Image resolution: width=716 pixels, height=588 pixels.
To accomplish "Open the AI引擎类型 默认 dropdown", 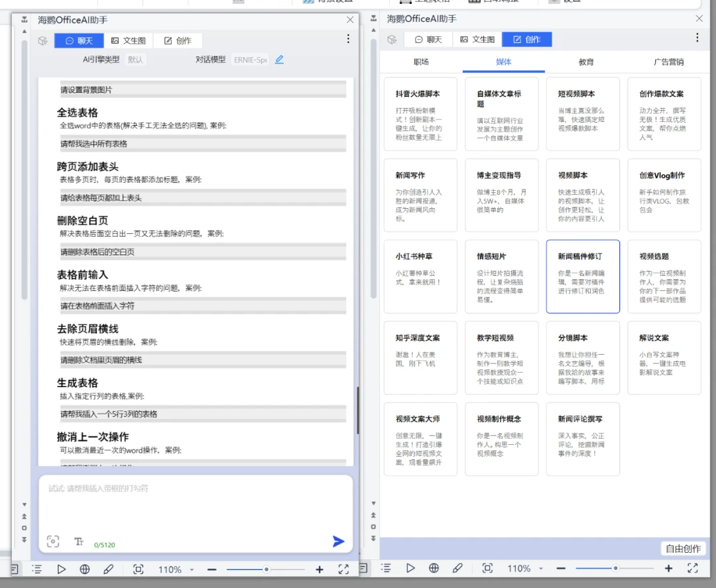I will pos(136,60).
